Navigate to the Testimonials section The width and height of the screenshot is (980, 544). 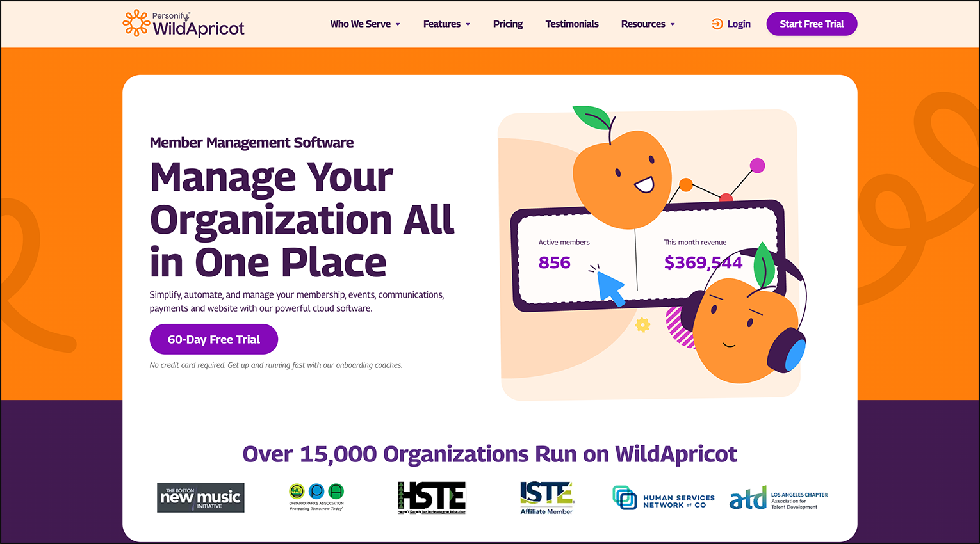(x=571, y=24)
